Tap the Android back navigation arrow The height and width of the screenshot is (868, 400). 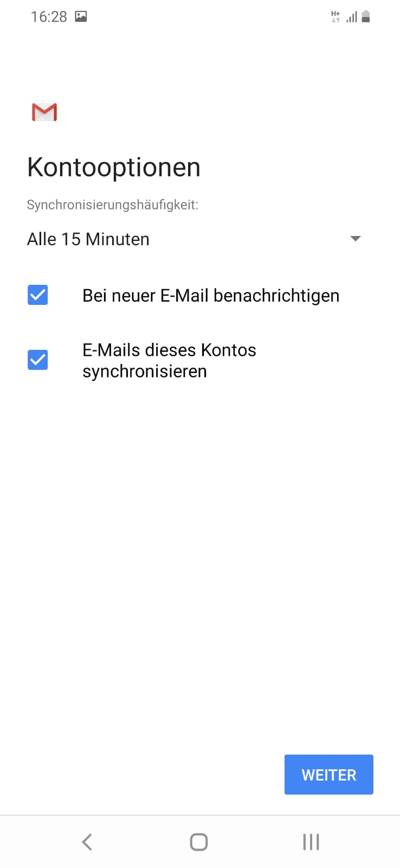tap(87, 842)
